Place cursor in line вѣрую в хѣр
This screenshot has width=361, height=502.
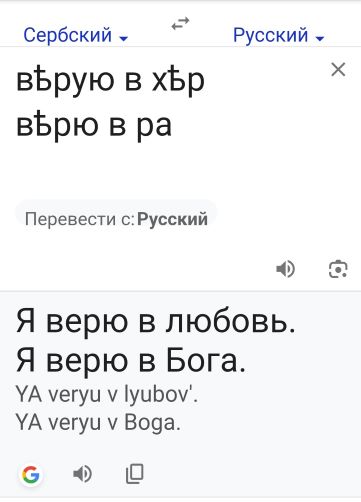pyautogui.click(x=110, y=80)
